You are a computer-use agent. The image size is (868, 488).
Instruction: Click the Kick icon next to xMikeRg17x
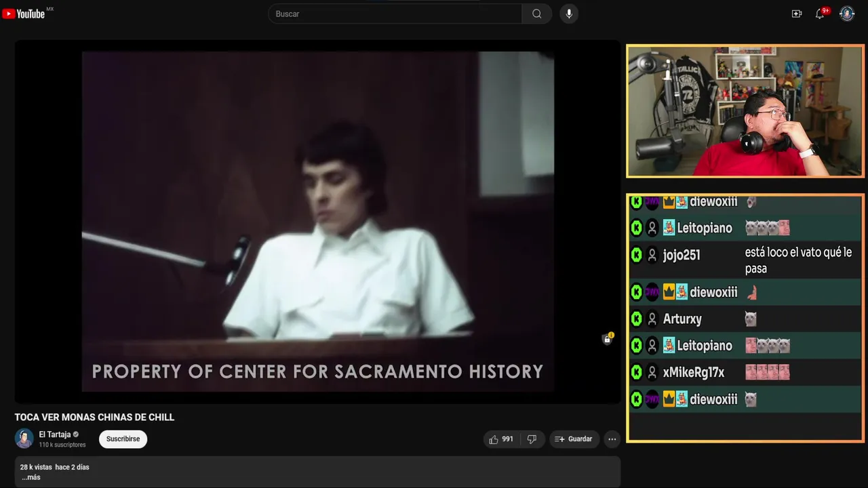click(x=636, y=372)
